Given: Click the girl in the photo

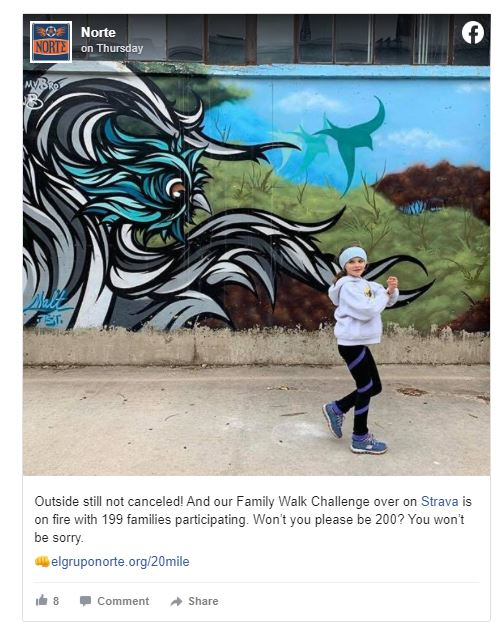Looking at the screenshot, I should pos(359,350).
